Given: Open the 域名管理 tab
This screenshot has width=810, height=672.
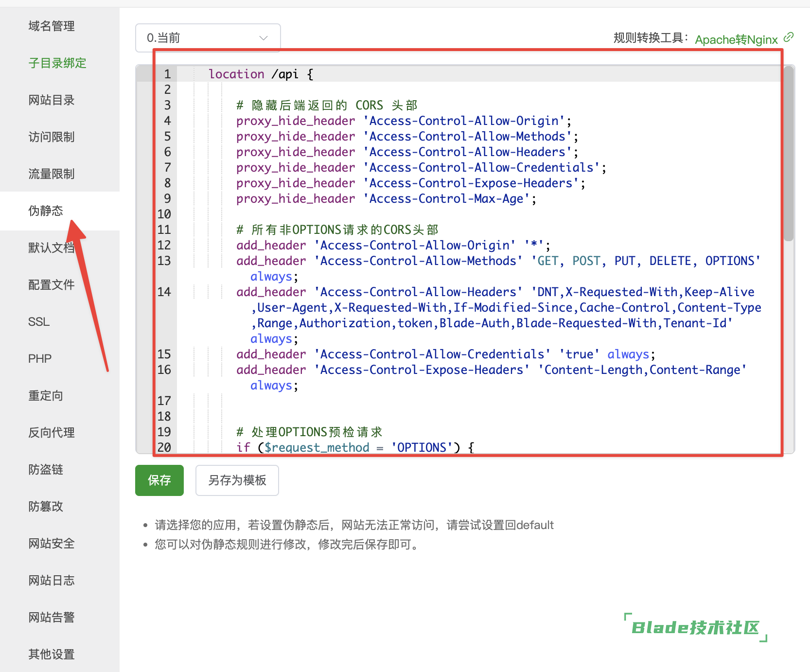Looking at the screenshot, I should pyautogui.click(x=52, y=26).
